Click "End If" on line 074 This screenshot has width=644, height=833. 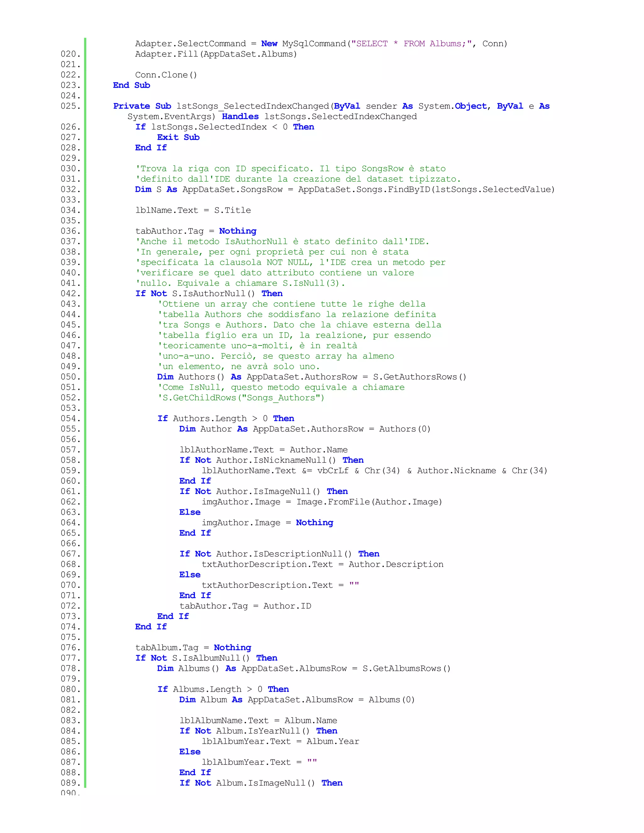coord(151,627)
